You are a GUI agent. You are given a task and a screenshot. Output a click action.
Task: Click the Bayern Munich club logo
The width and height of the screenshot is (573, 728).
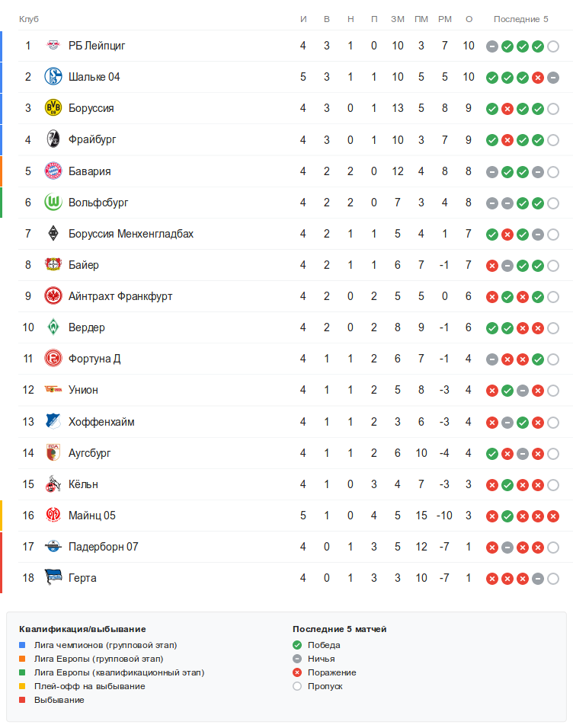[x=53, y=171]
